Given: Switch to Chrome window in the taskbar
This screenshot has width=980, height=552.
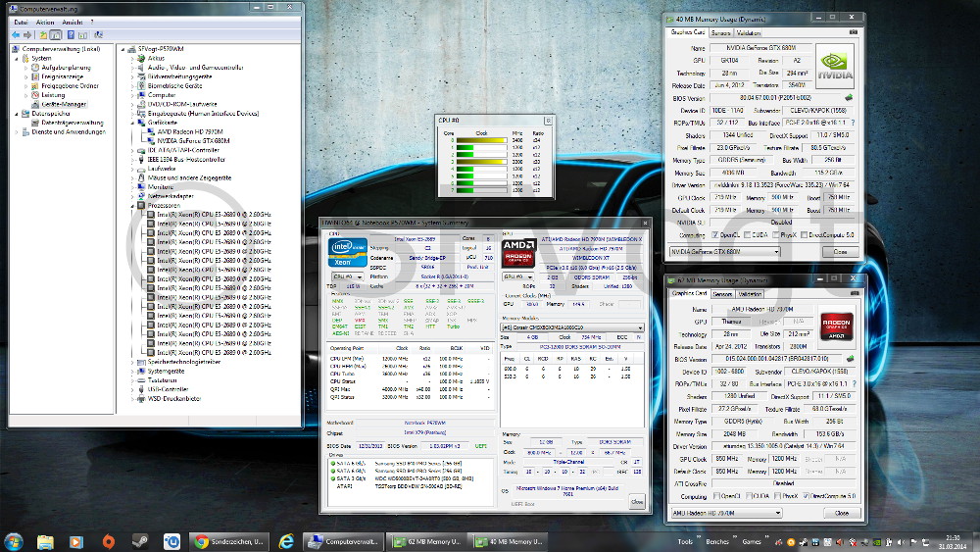Looking at the screenshot, I should (231, 541).
